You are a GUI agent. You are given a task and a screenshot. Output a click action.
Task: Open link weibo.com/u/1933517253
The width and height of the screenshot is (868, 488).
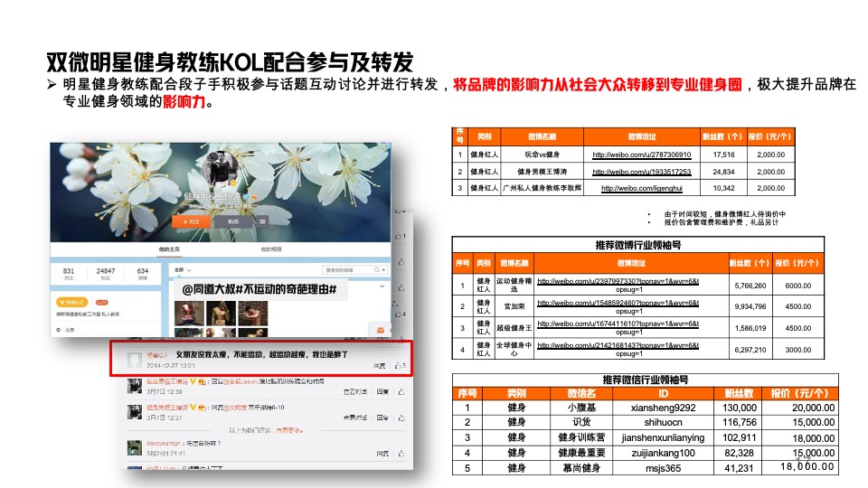[642, 172]
